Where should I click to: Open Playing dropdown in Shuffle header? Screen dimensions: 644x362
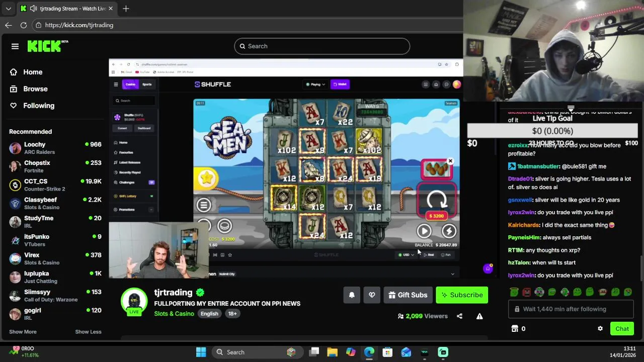point(315,84)
